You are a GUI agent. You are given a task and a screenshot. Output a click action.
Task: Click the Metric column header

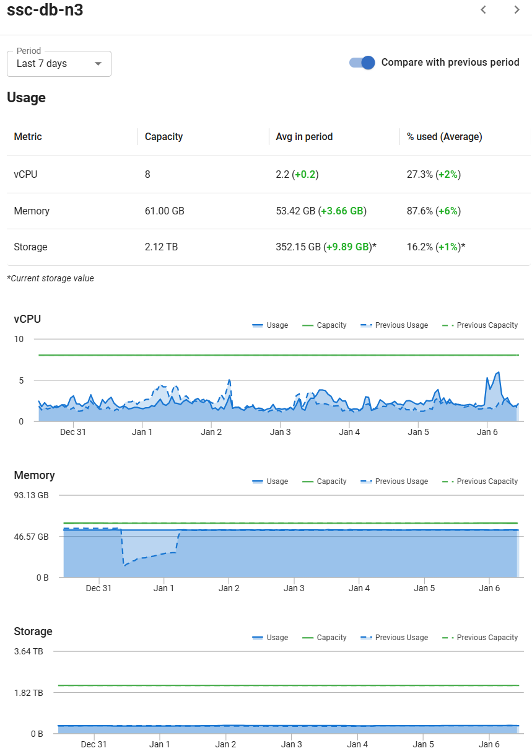28,137
